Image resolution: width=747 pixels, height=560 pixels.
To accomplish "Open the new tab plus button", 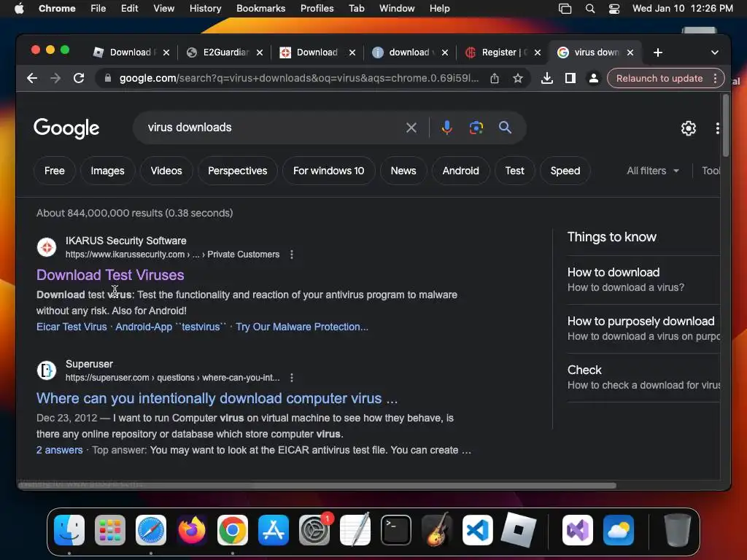I will tap(658, 52).
